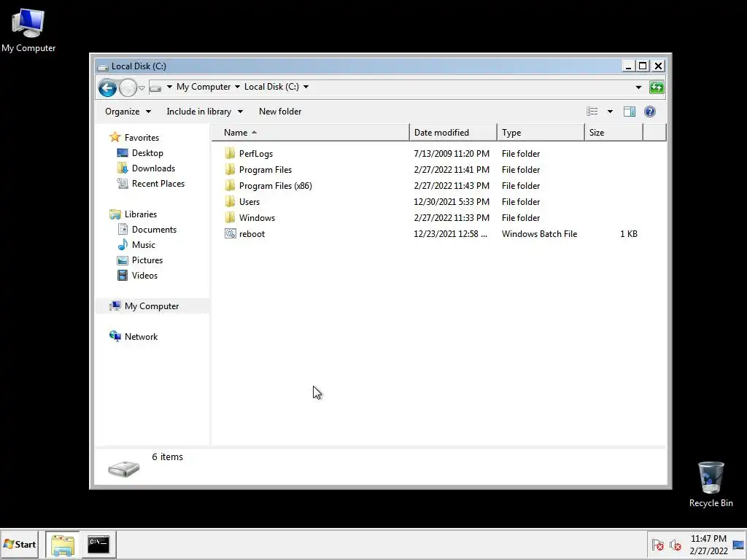This screenshot has height=560, width=747.
Task: Select My Computer in navigation pane
Action: pos(152,306)
